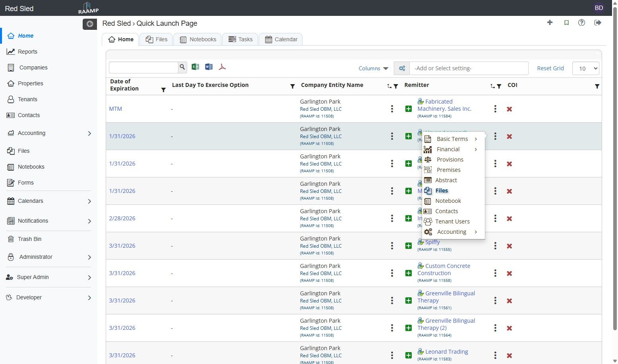Click green plus in MTM row

click(x=408, y=109)
